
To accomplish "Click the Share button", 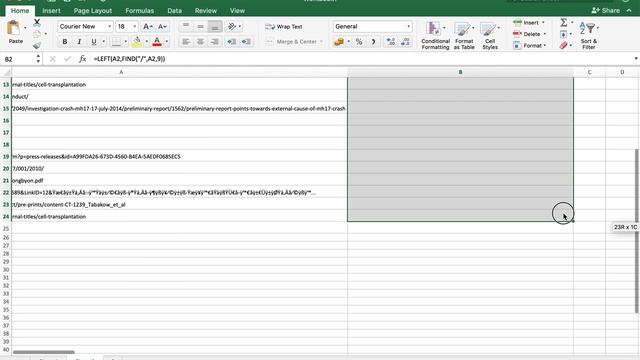I will click(606, 11).
